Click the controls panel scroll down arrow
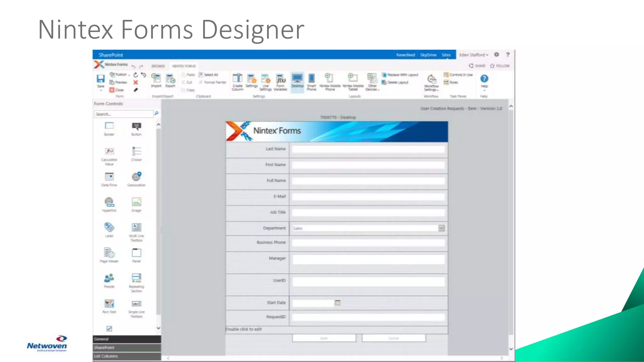Viewport: 644px width, 362px height. (x=158, y=328)
